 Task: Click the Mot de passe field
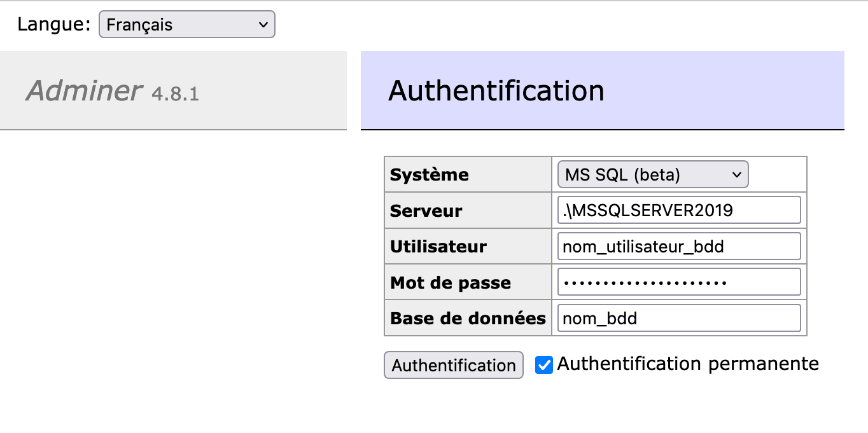pyautogui.click(x=679, y=282)
